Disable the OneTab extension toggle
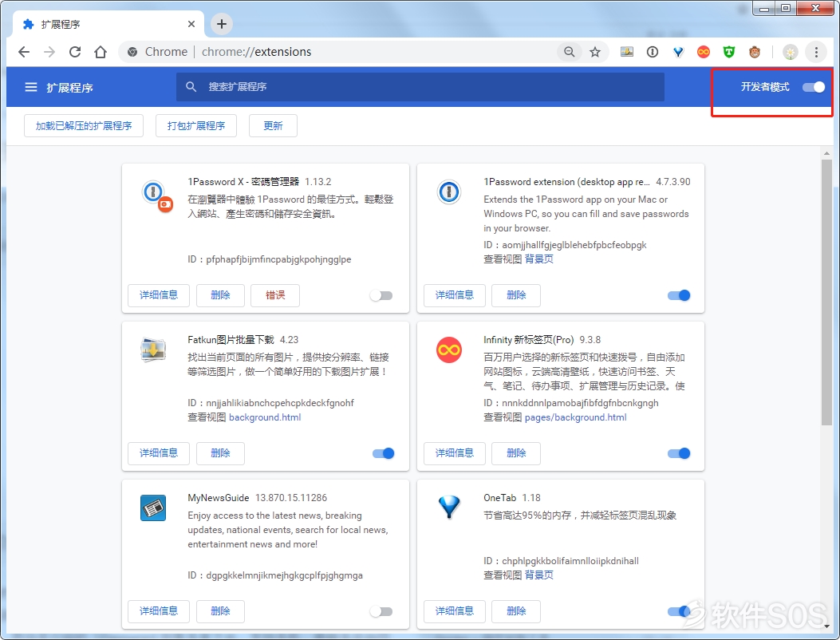Viewport: 840px width, 640px height. (x=679, y=611)
